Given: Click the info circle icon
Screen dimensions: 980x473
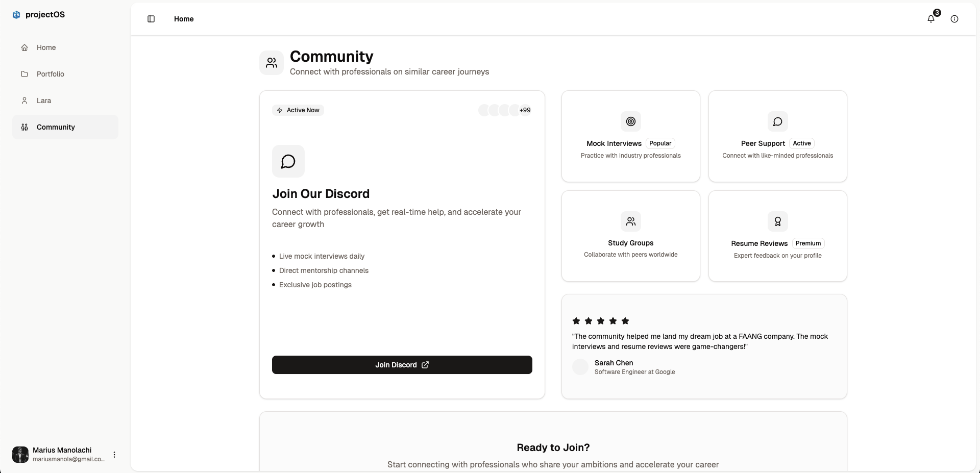Looking at the screenshot, I should pos(954,19).
